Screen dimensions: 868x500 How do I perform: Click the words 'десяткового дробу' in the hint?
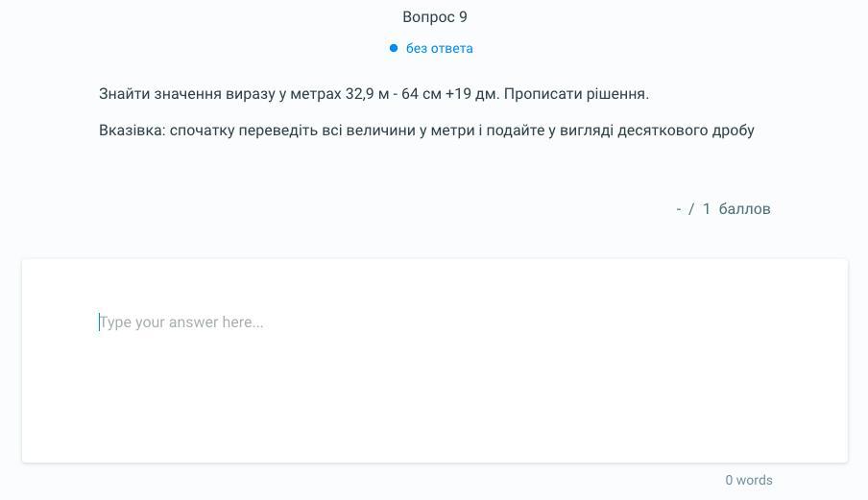[686, 131]
